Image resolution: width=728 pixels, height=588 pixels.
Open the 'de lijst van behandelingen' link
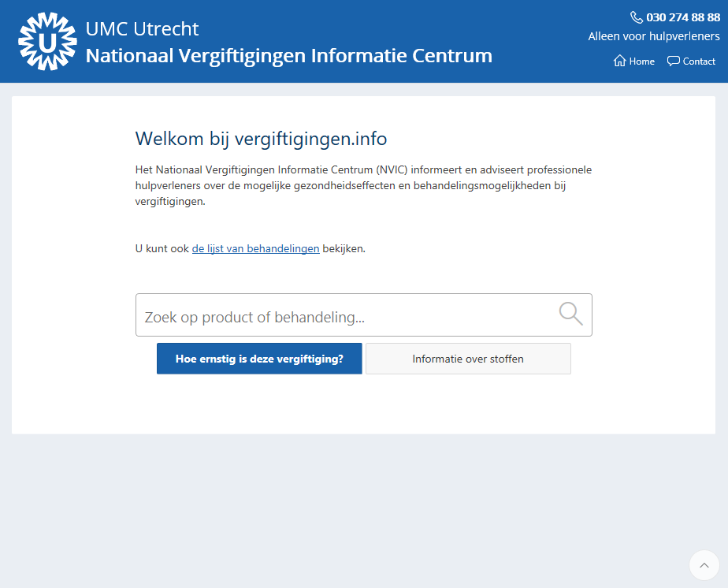click(256, 248)
